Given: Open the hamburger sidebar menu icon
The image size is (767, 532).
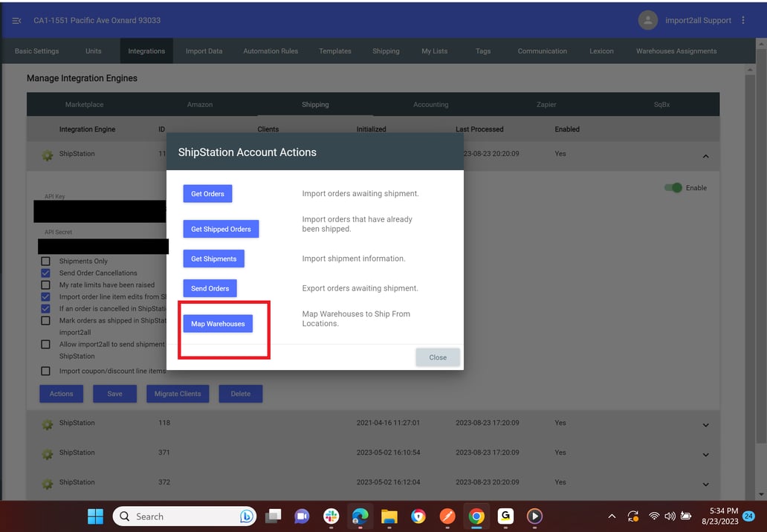Looking at the screenshot, I should [16, 21].
